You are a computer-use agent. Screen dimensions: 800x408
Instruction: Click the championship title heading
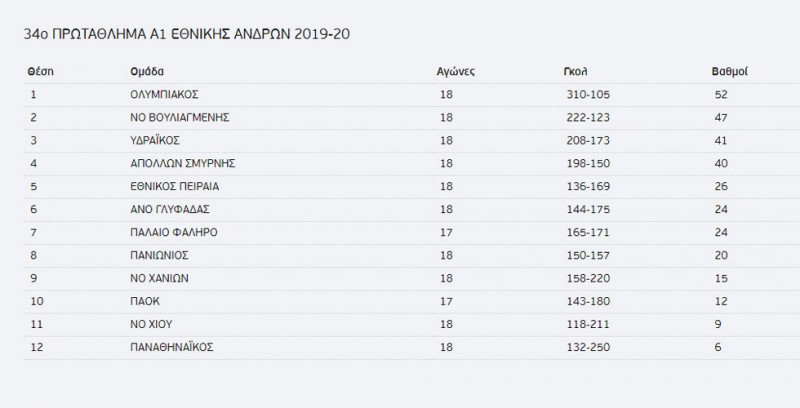pos(186,34)
